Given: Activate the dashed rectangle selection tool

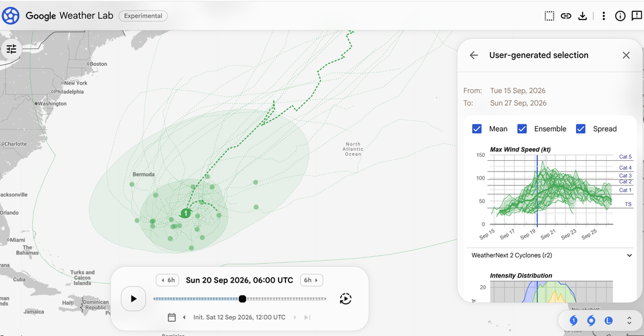Looking at the screenshot, I should [549, 16].
